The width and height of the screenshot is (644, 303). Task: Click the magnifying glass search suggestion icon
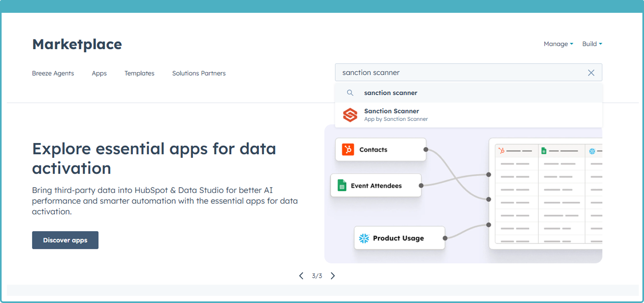click(350, 93)
